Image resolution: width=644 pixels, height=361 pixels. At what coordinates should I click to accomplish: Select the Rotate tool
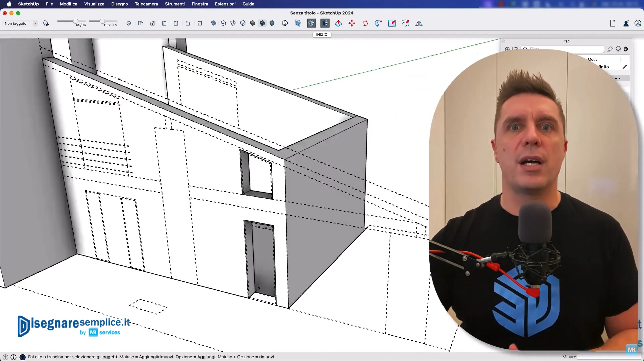(365, 23)
